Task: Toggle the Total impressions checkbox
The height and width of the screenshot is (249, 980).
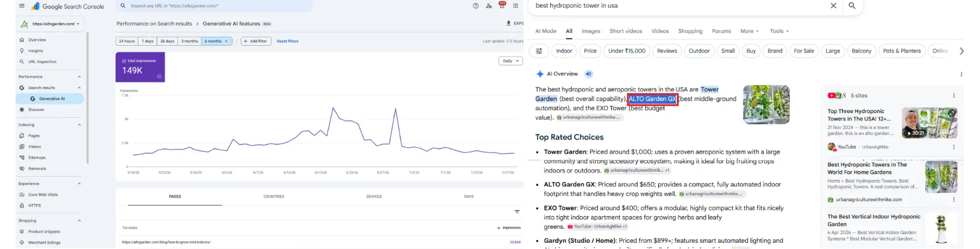Action: point(124,61)
